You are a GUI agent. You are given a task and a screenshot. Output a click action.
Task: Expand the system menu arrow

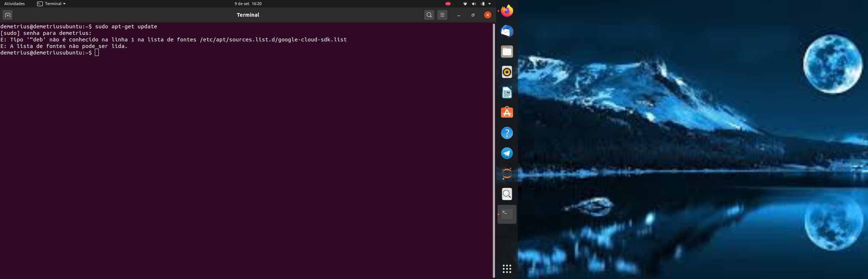490,4
